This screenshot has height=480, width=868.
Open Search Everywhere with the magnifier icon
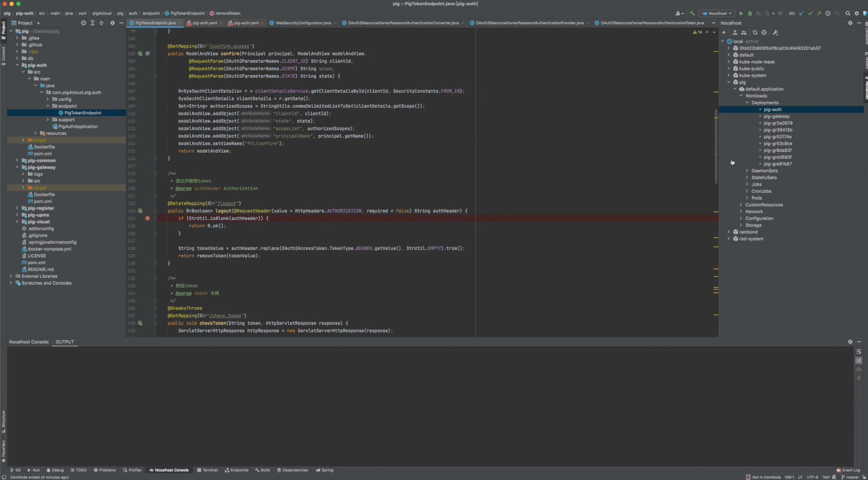click(x=849, y=14)
